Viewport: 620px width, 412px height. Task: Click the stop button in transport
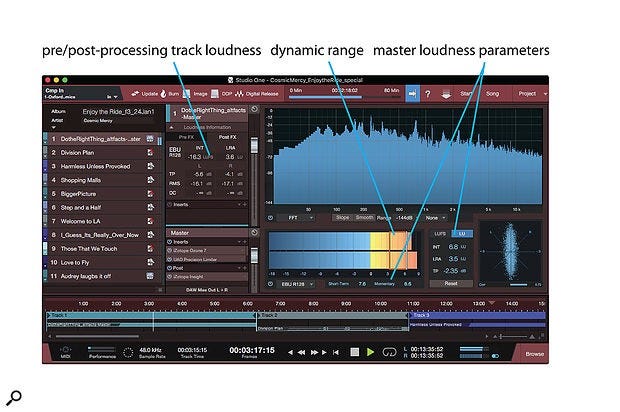pos(355,352)
